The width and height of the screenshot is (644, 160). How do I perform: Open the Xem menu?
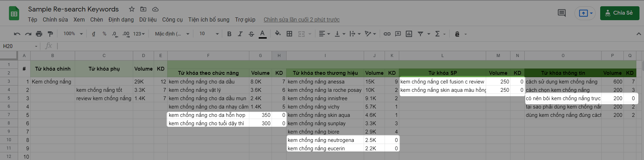pos(79,19)
